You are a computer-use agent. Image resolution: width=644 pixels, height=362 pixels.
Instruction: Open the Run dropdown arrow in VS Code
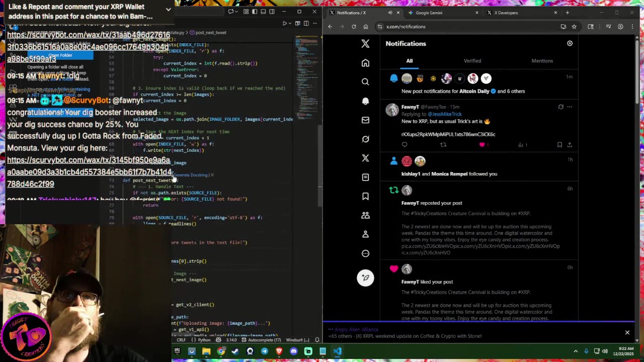290,23
